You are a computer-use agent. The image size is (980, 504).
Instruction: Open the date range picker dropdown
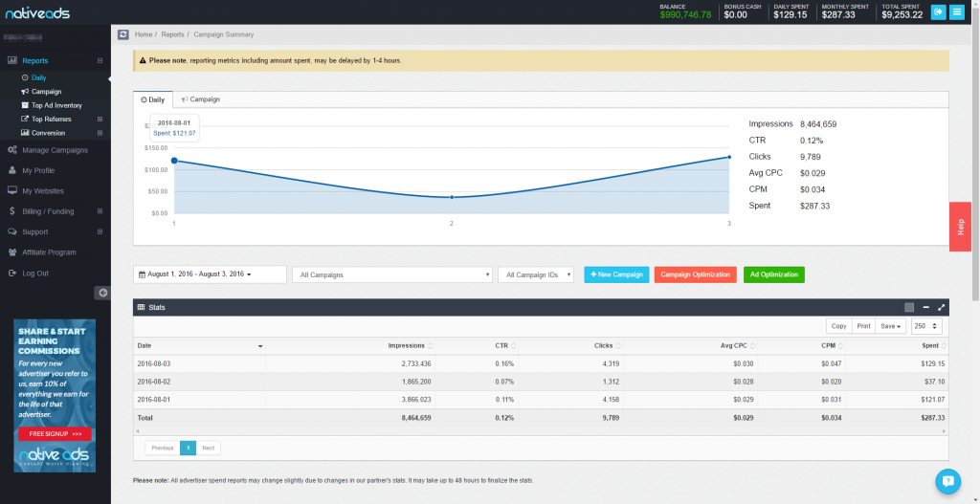click(210, 274)
